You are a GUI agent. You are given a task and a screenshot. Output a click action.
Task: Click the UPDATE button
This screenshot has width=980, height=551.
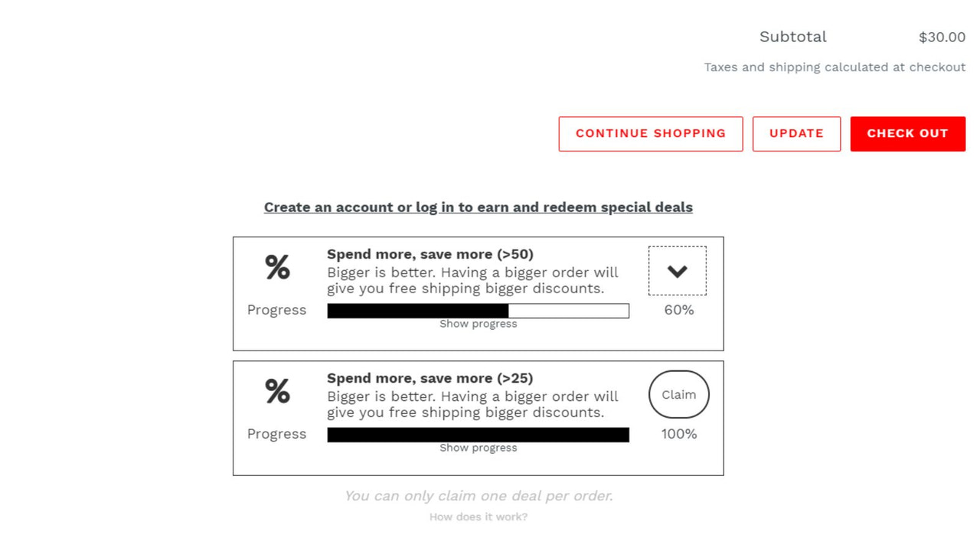click(796, 133)
